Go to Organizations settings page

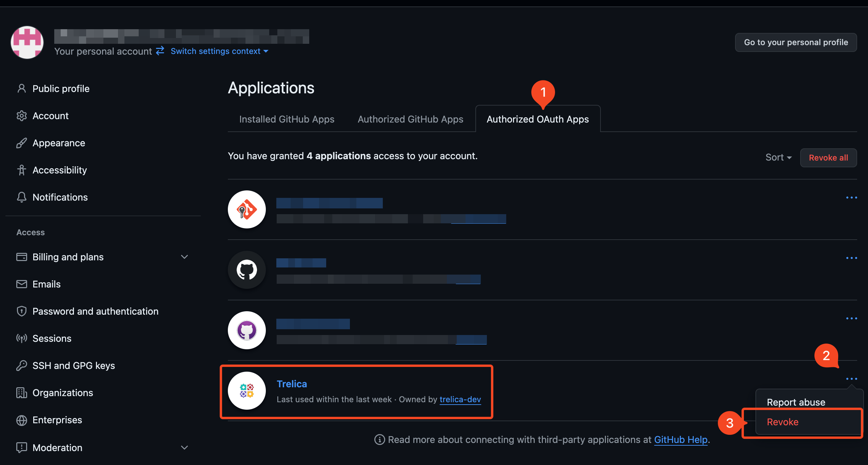[x=63, y=393]
